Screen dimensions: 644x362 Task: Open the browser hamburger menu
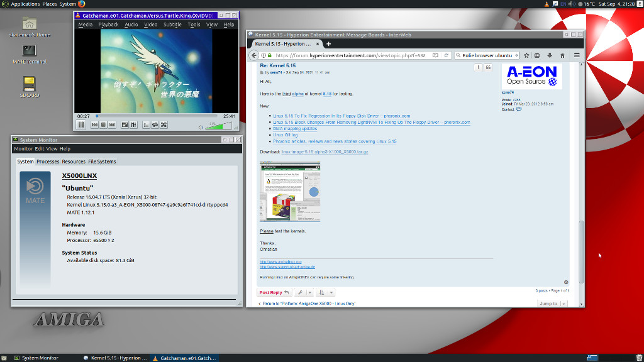coord(577,55)
